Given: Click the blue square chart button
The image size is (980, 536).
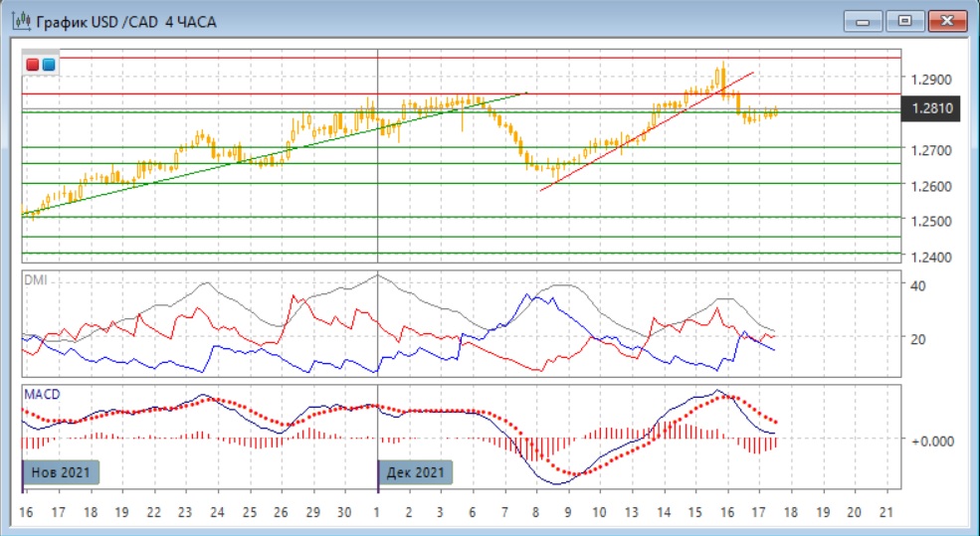Looking at the screenshot, I should tap(48, 65).
